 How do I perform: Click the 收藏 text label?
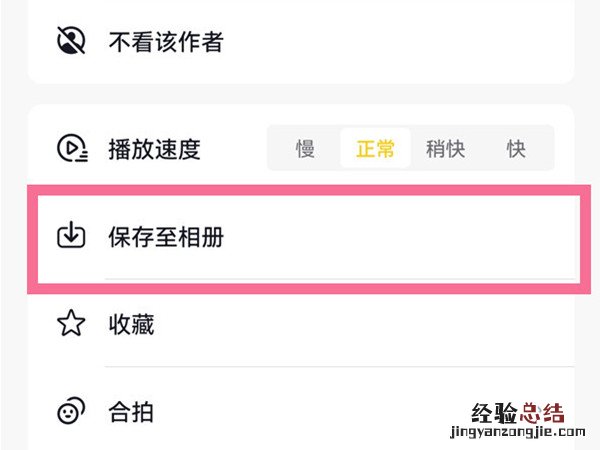[x=131, y=324]
